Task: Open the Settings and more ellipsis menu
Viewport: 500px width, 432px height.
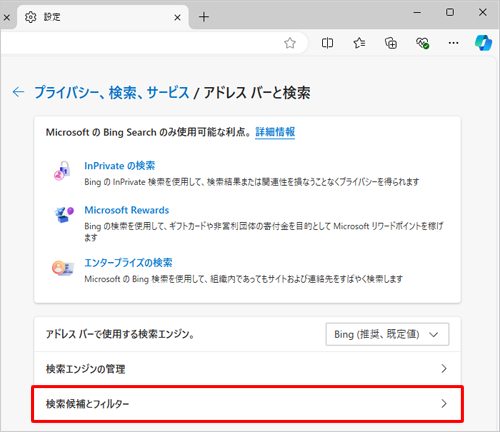Action: (453, 43)
